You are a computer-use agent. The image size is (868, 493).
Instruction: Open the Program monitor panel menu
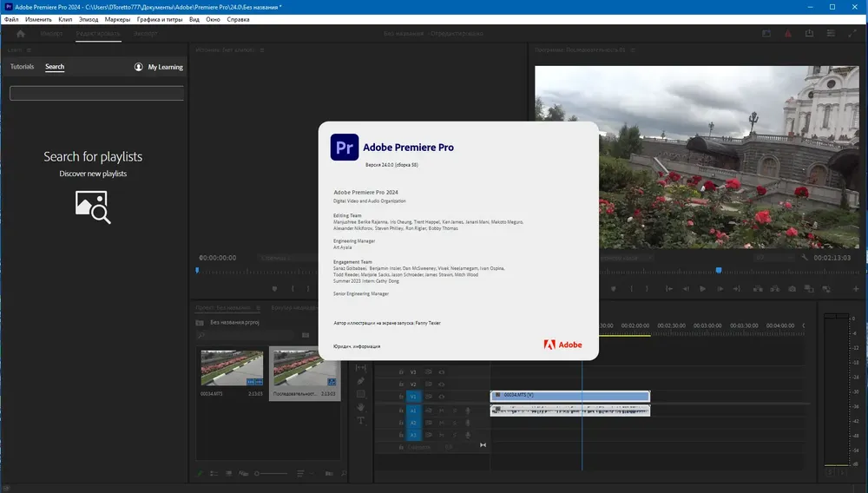pos(633,50)
